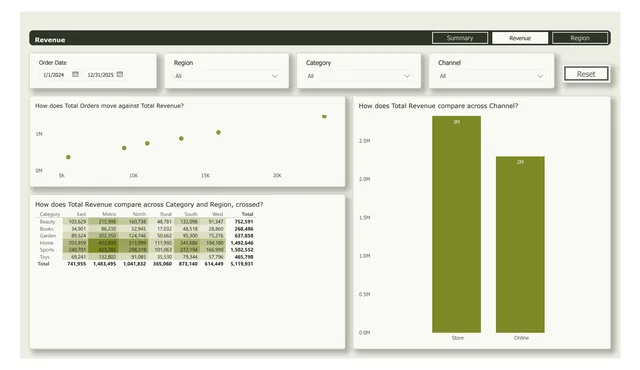This screenshot has height=370, width=640.
Task: Click the 12/31/2025 end date field
Action: (100, 75)
